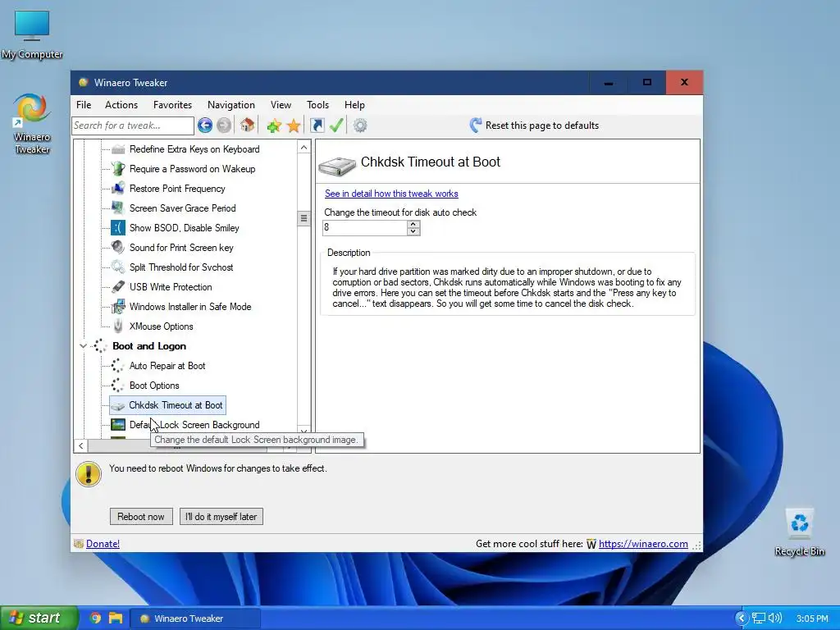The width and height of the screenshot is (840, 630).
Task: Click the Boot Options spinner icon
Action: (x=117, y=386)
